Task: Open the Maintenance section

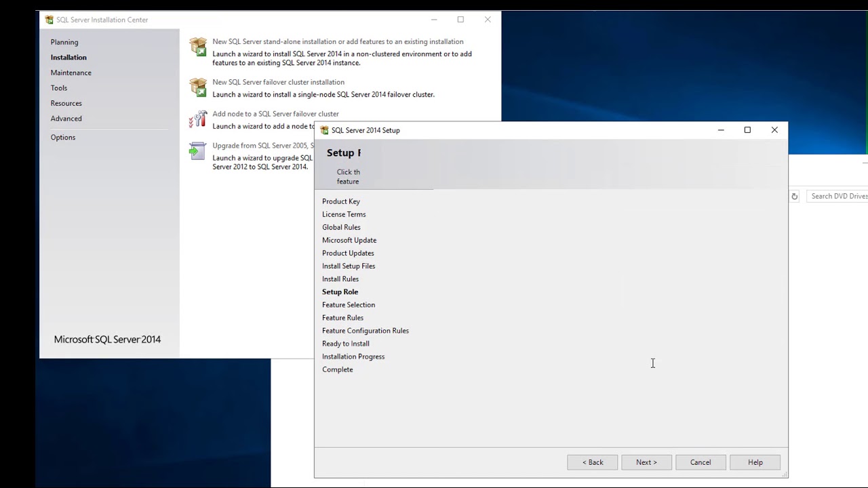Action: 71,73
